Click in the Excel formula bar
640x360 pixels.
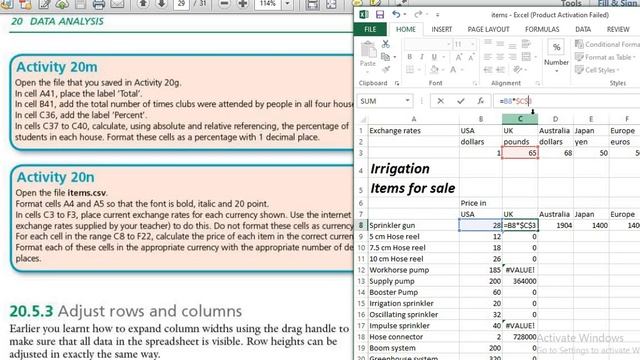[567, 101]
